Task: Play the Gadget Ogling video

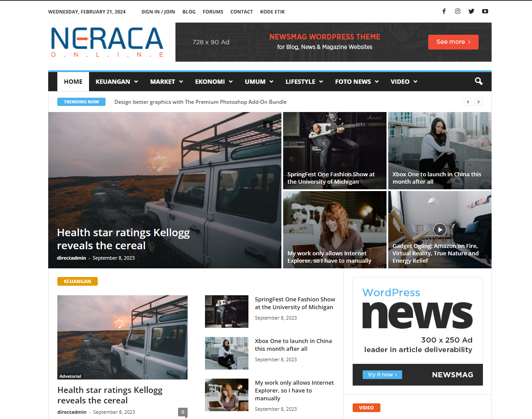Action: (439, 229)
